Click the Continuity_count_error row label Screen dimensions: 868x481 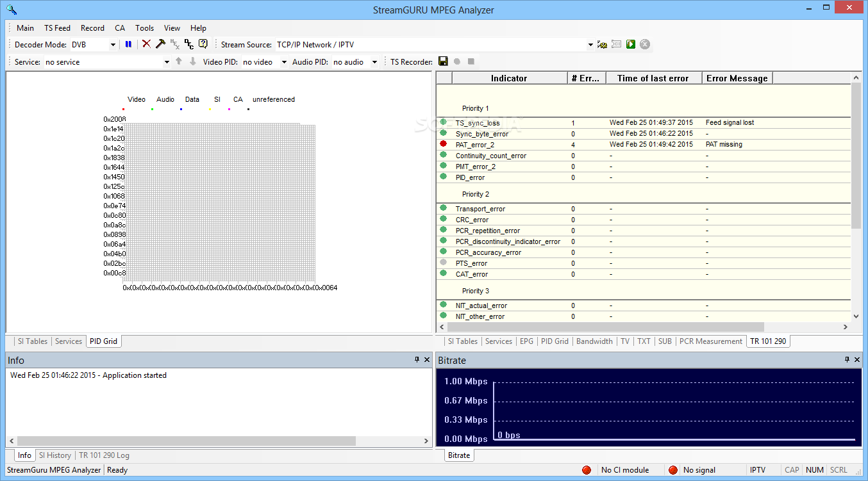tap(491, 156)
